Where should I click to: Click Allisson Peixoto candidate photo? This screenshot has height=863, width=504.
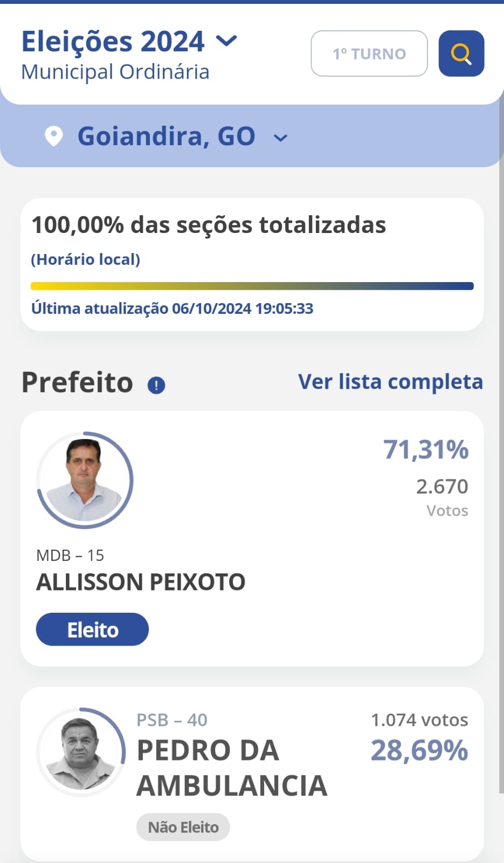85,480
